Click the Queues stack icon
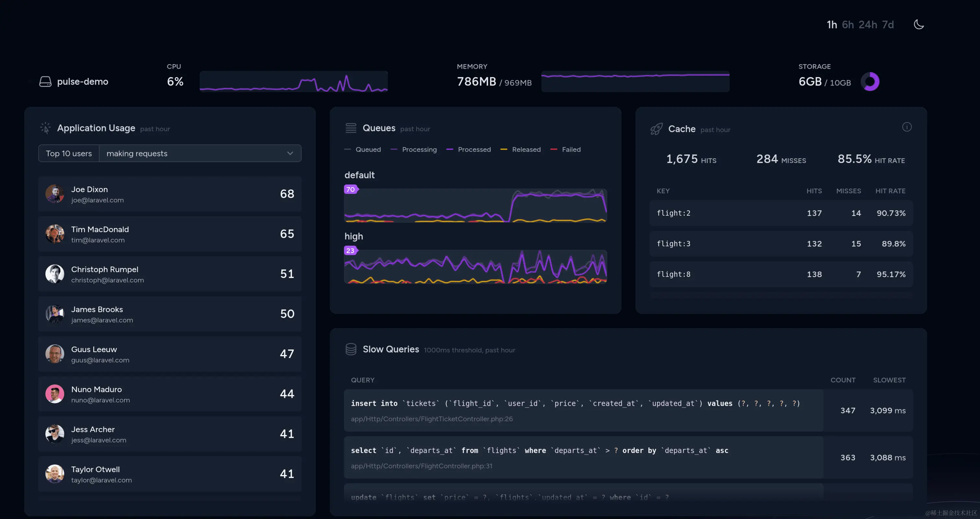This screenshot has width=980, height=519. (351, 128)
